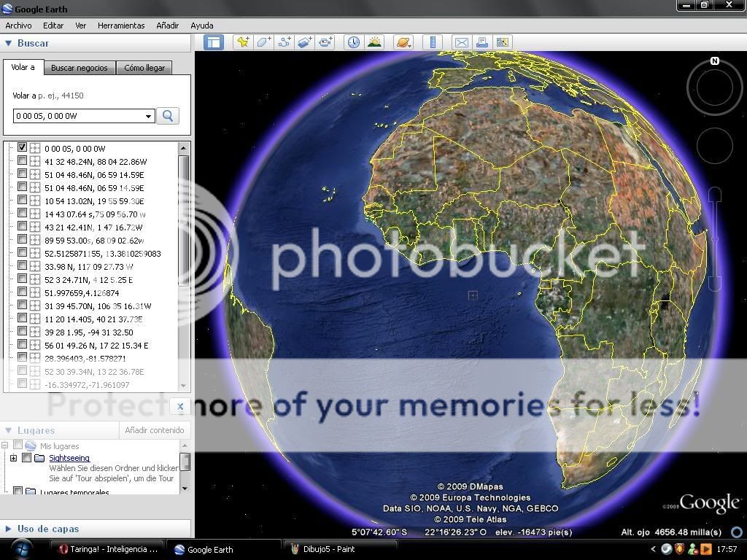Image resolution: width=747 pixels, height=560 pixels.
Task: Open the Herramientas menu
Action: [x=121, y=26]
